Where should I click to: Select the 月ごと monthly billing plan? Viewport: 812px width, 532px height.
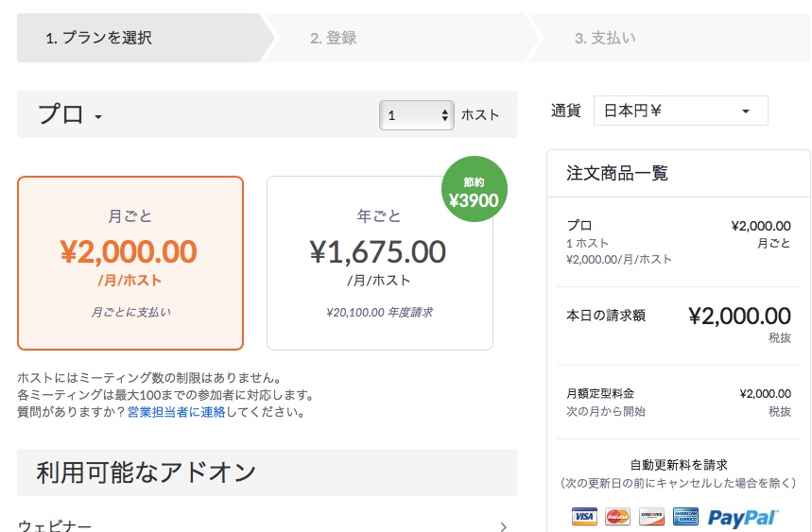coord(130,263)
